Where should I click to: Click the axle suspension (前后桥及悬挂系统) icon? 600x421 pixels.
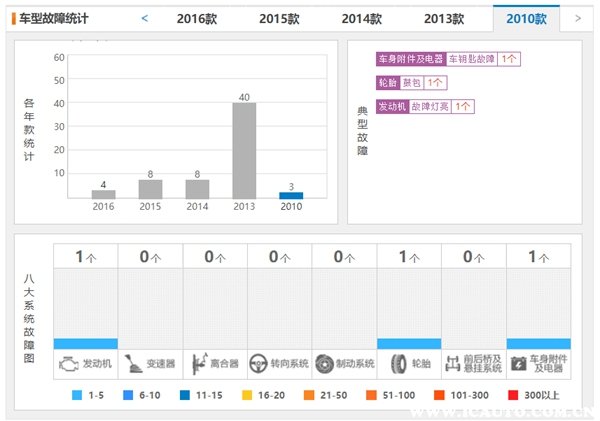point(453,364)
